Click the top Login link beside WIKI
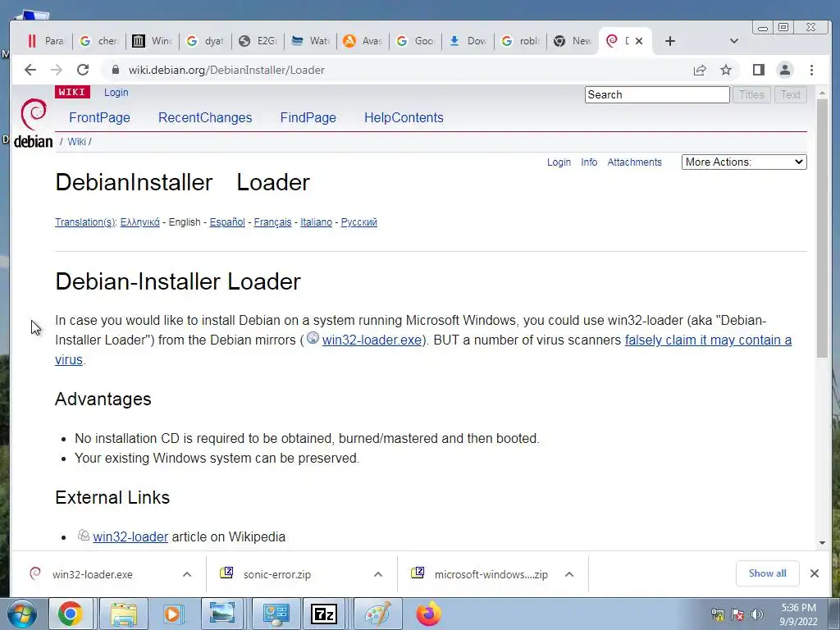 (x=116, y=92)
